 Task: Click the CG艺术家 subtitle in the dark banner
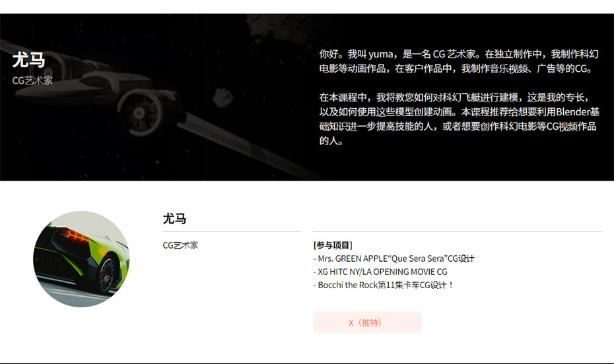click(x=32, y=80)
